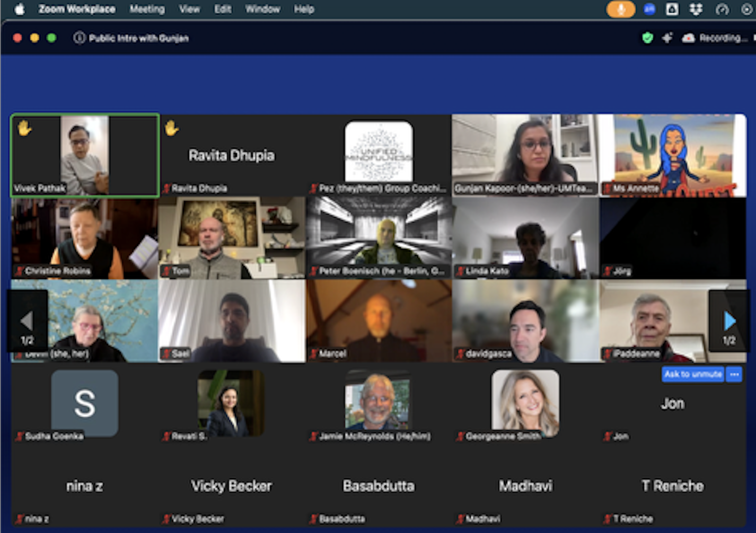Select Gunjan Kapoor's video tile
This screenshot has height=533, width=756.
point(525,154)
